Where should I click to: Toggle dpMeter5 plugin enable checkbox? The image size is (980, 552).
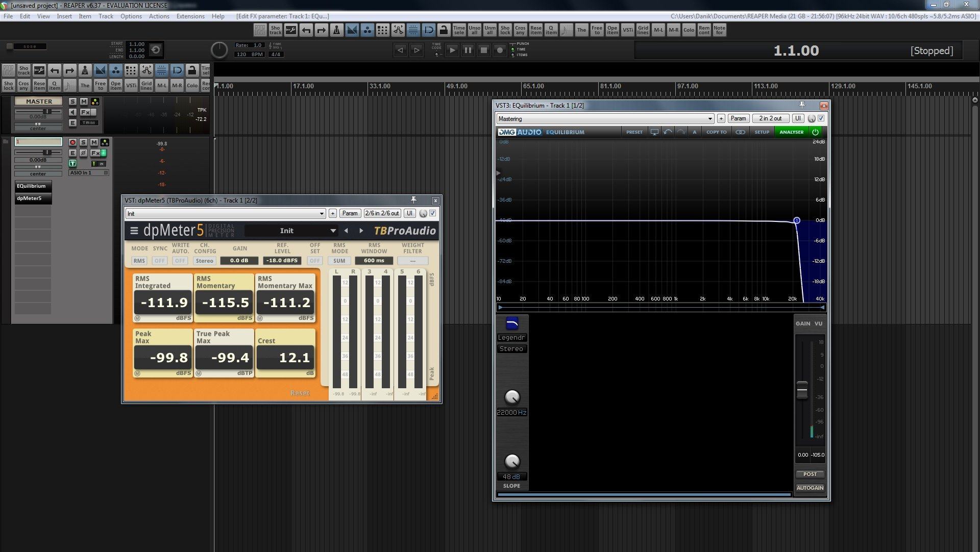point(433,213)
